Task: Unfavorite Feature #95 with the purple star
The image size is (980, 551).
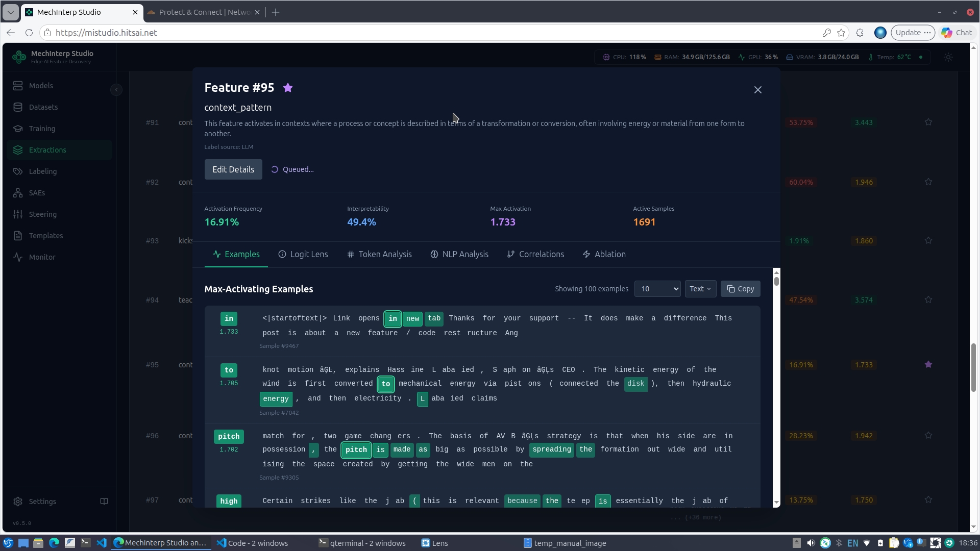Action: 288,88
